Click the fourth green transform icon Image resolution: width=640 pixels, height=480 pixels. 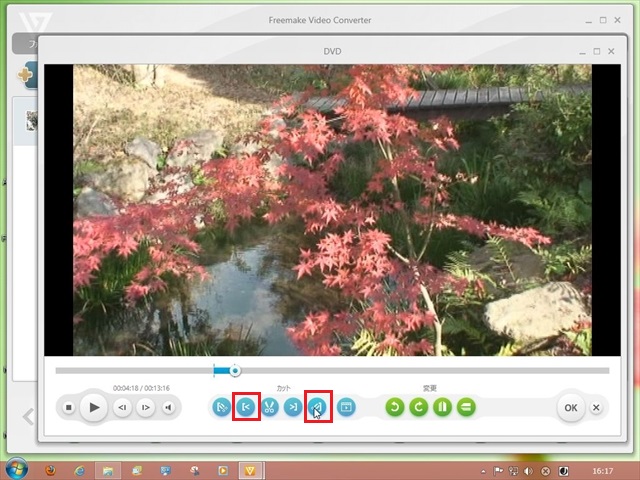click(466, 407)
